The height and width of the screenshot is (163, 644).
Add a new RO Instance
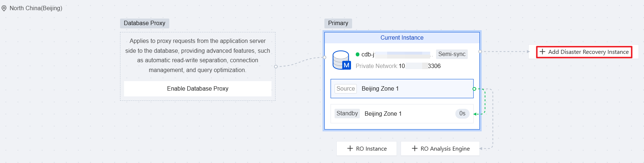367,148
